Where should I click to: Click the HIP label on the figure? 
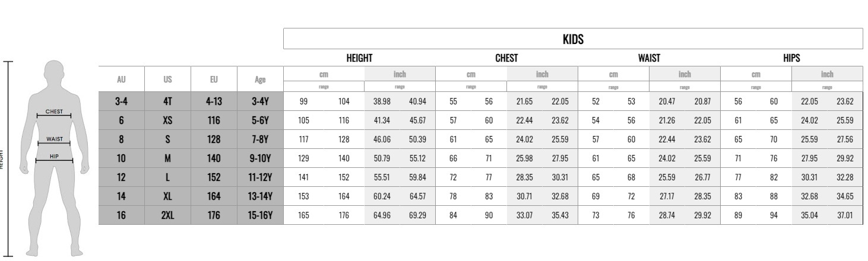[x=54, y=156]
